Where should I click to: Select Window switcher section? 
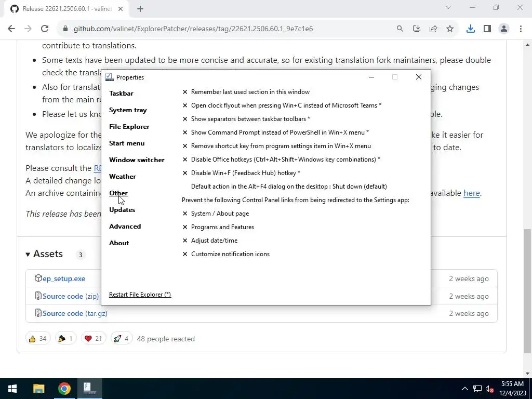coord(137,160)
